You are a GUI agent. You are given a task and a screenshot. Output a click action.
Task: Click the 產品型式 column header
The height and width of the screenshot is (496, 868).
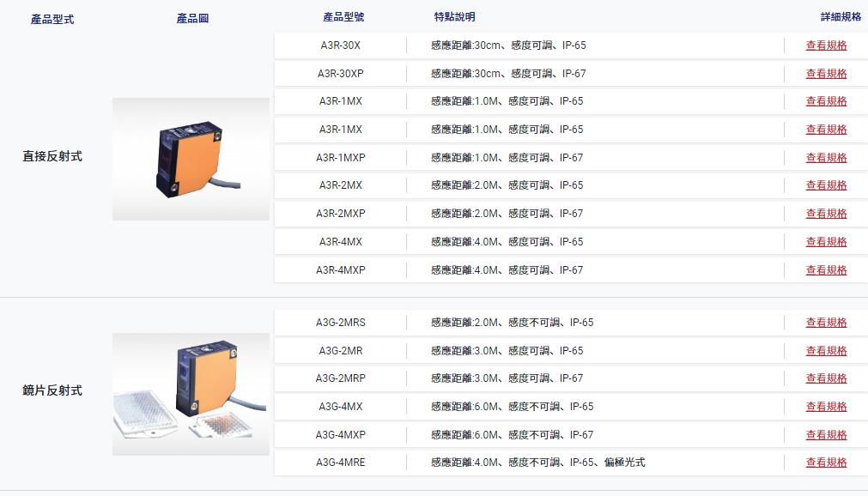(x=52, y=20)
